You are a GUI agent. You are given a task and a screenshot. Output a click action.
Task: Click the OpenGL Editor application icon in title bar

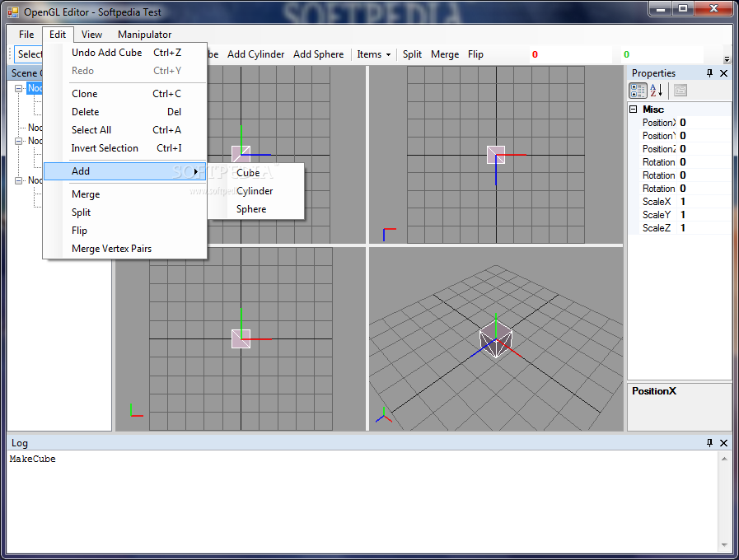(x=13, y=12)
